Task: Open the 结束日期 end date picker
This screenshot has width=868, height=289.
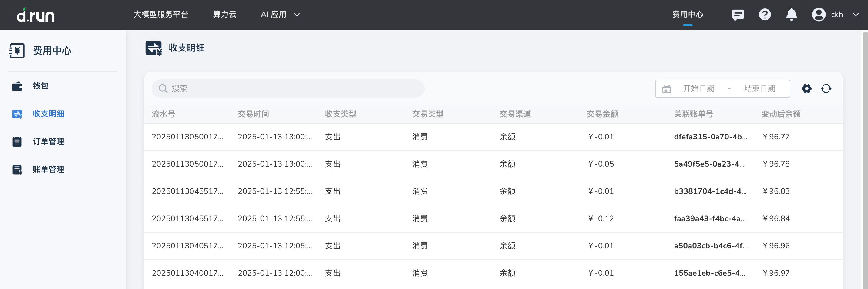Action: pyautogui.click(x=759, y=88)
